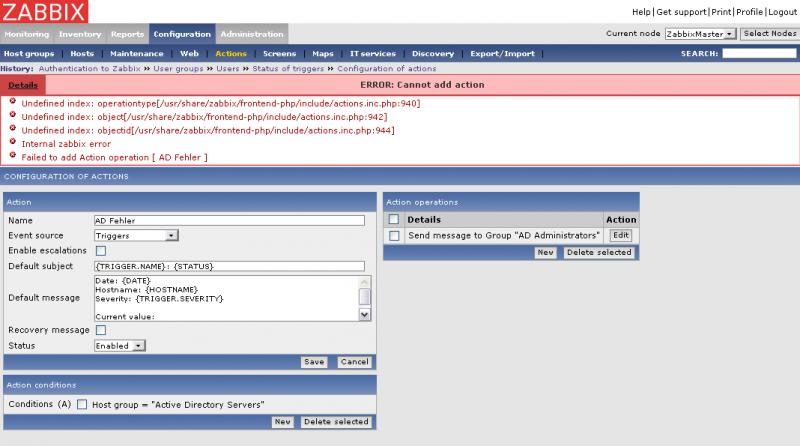The width and height of the screenshot is (800, 446).
Task: Click the Default message scrollbar thumb
Action: pos(365,296)
